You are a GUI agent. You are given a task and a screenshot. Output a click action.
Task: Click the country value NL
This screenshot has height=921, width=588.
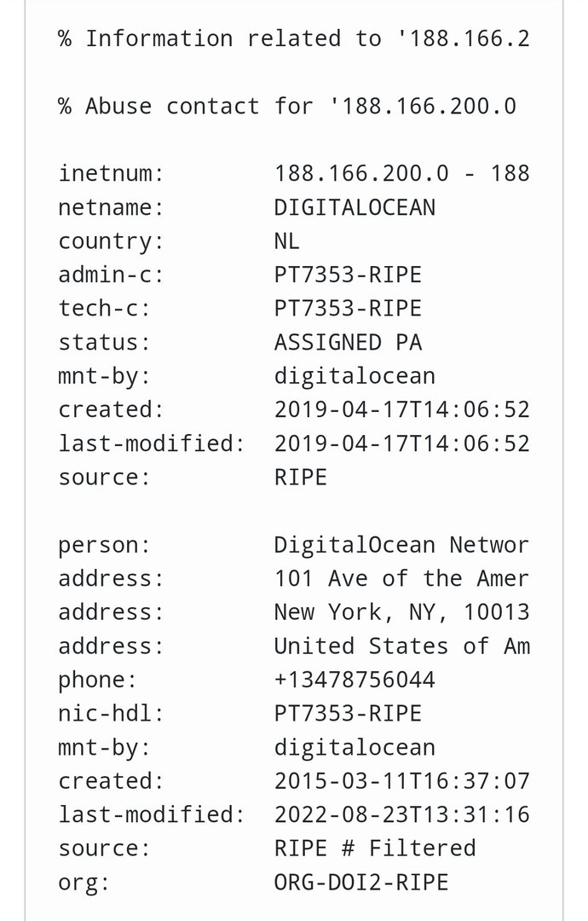pos(287,241)
